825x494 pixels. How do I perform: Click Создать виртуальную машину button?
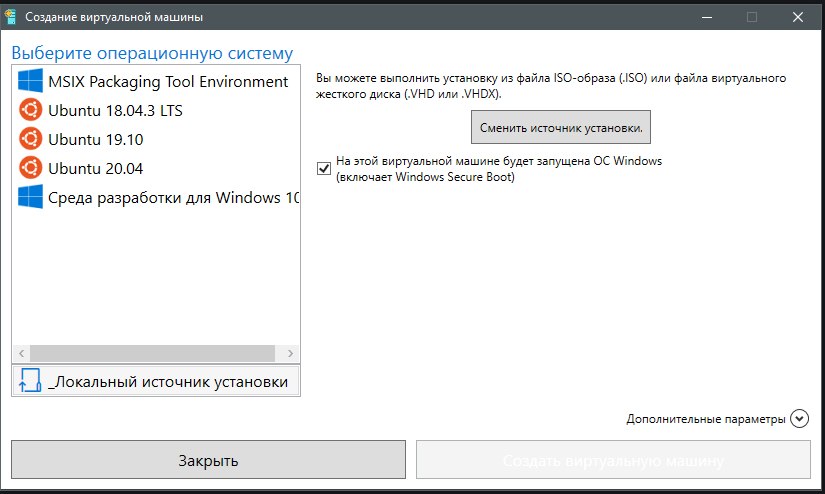(x=613, y=460)
